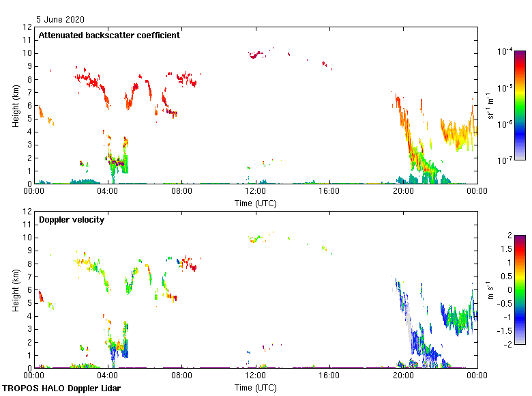Select the "Height (km)" label of the Doppler velocity plot
Image resolution: width=532 pixels, height=396 pixels.
point(16,290)
